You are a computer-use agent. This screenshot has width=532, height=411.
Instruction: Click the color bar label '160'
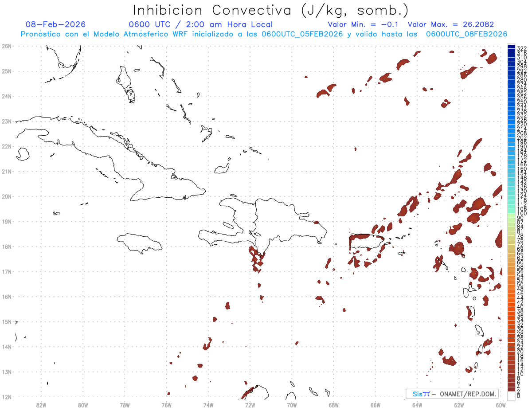pyautogui.click(x=522, y=169)
